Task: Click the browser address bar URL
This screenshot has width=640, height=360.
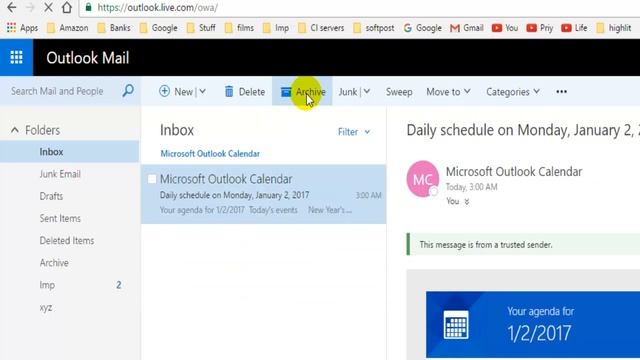Action: 158,7
